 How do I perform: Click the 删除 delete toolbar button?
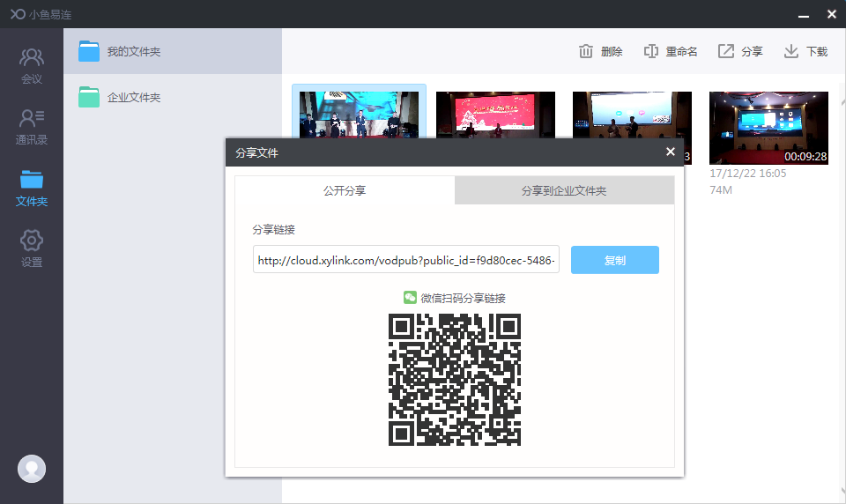tap(600, 51)
